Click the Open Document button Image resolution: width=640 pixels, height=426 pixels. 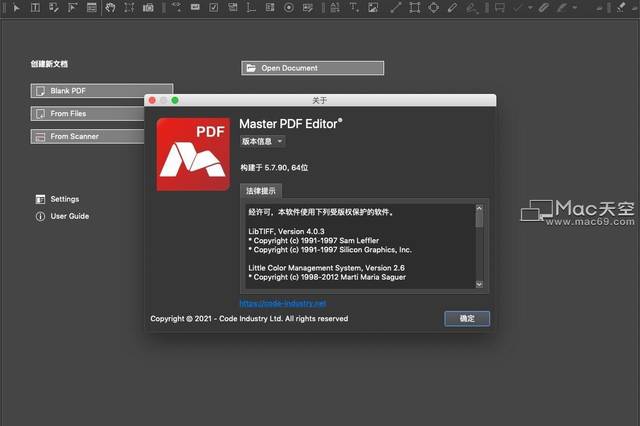(313, 68)
